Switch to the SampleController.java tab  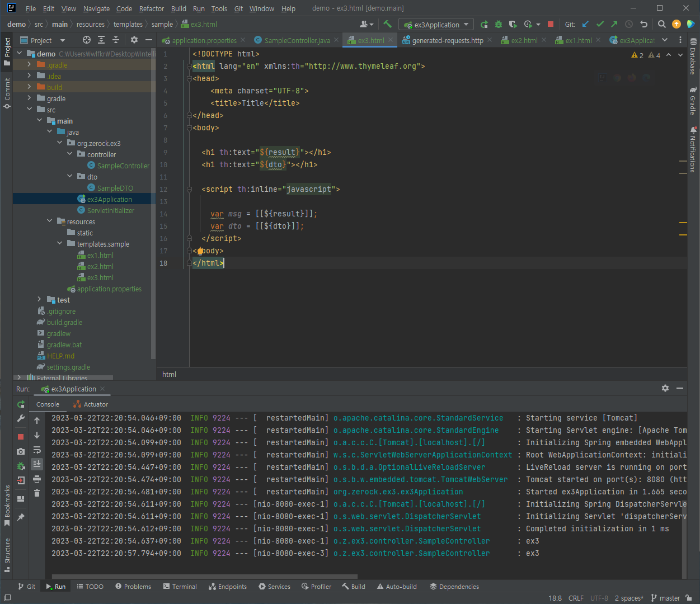pyautogui.click(x=297, y=40)
